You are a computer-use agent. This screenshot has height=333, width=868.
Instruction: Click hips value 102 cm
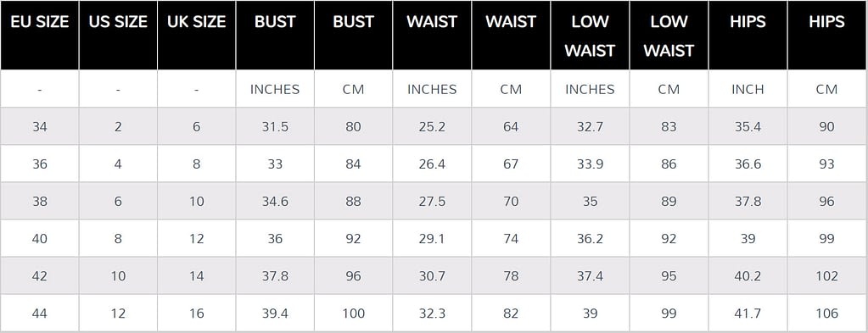827,276
